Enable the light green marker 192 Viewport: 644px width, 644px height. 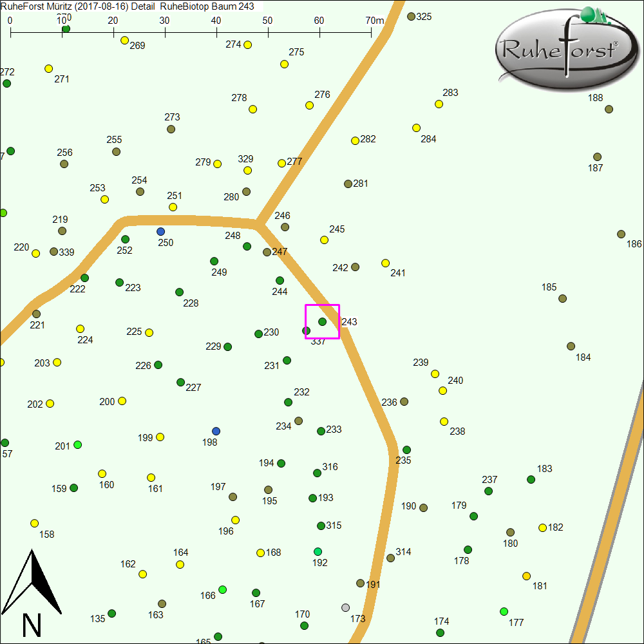pos(318,551)
